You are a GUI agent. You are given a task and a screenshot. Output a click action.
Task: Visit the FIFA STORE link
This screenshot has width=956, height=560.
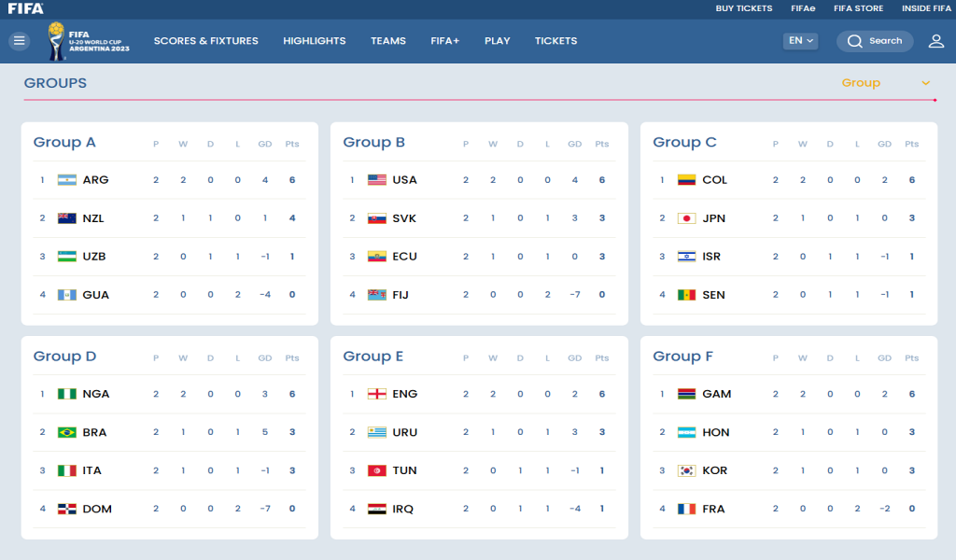point(859,8)
